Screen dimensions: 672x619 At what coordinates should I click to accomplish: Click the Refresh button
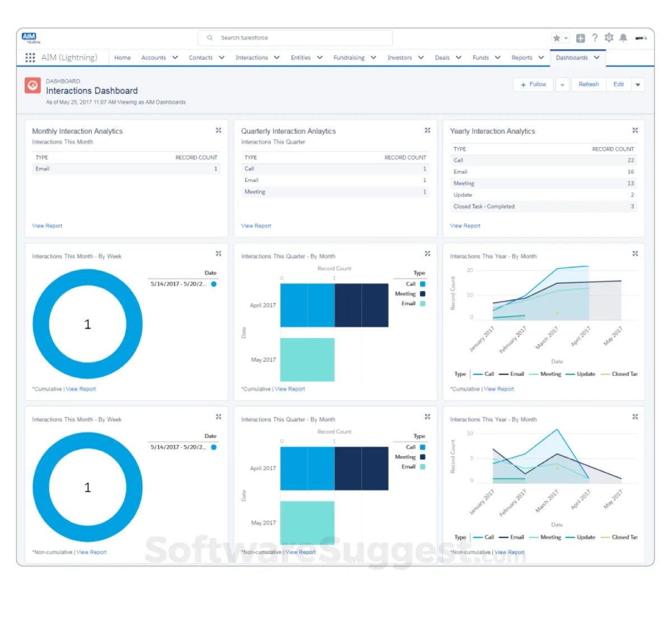589,85
